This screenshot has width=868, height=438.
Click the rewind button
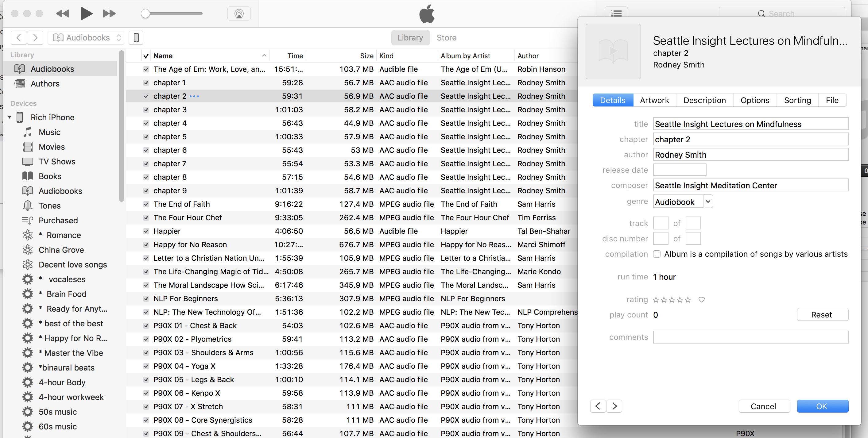point(62,13)
